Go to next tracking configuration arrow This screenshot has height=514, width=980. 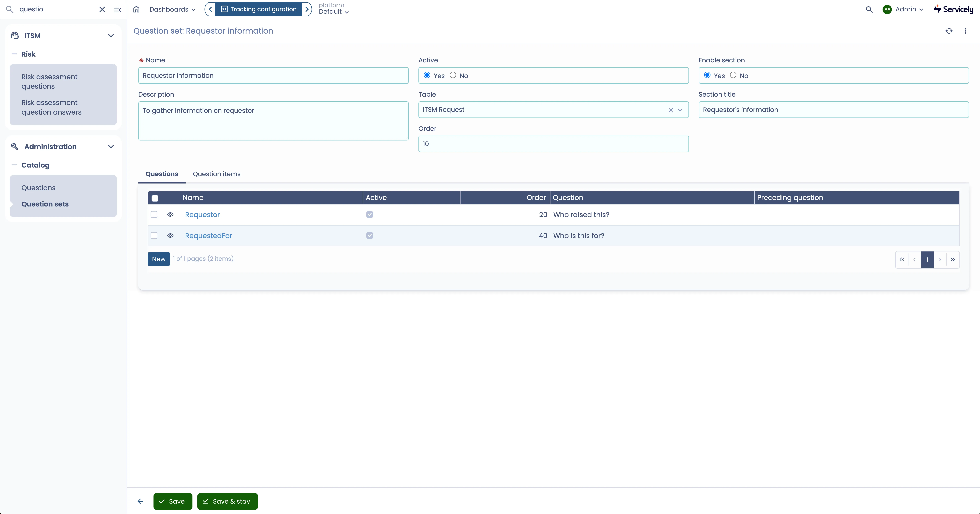click(307, 9)
